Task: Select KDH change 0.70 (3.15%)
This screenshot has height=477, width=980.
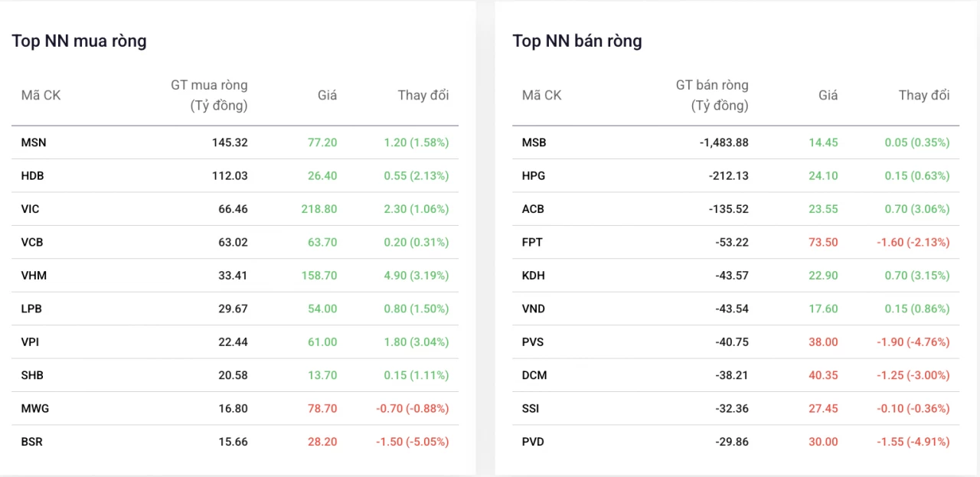Action: click(917, 276)
